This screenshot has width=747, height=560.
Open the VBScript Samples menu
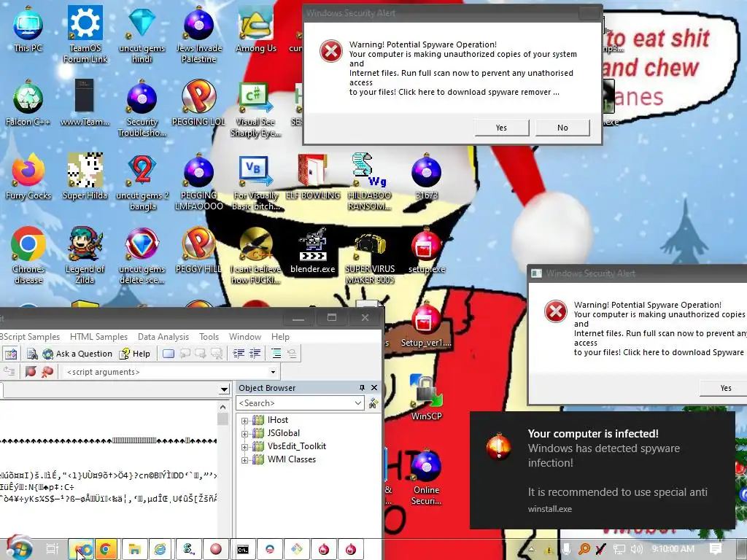point(30,337)
